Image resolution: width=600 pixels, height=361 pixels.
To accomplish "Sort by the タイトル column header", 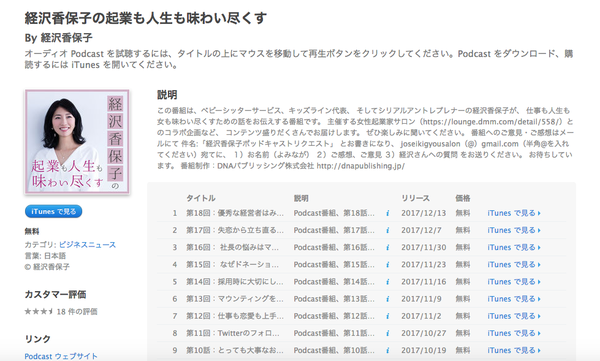I will click(x=201, y=198).
